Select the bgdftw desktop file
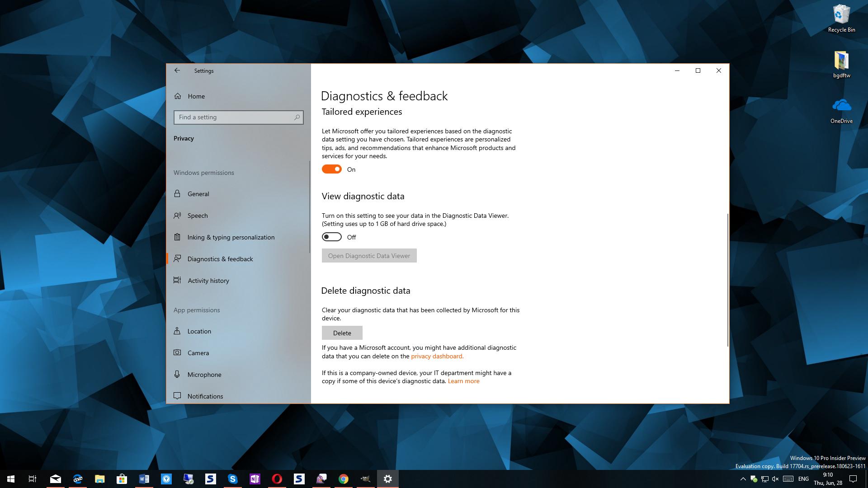 pyautogui.click(x=841, y=65)
